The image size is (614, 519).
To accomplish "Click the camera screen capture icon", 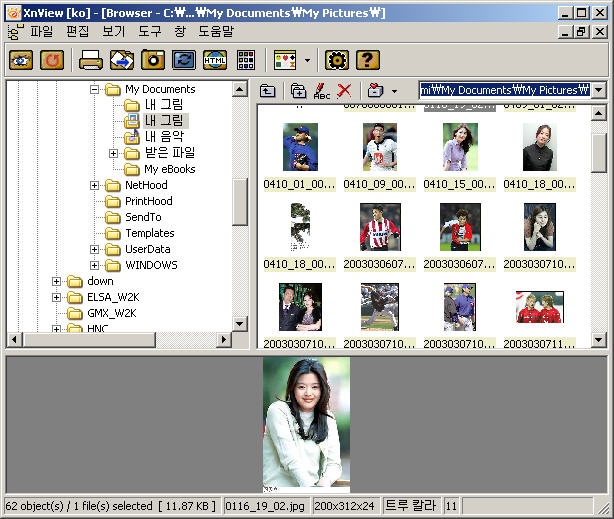I will (x=152, y=60).
